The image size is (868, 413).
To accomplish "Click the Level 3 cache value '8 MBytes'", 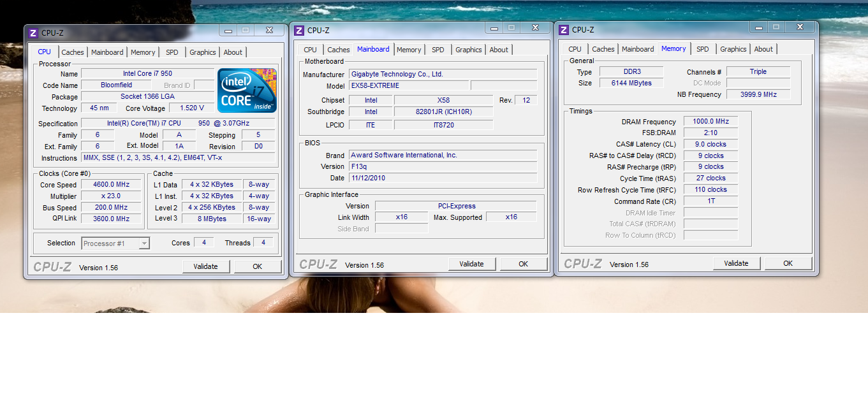I will point(211,219).
